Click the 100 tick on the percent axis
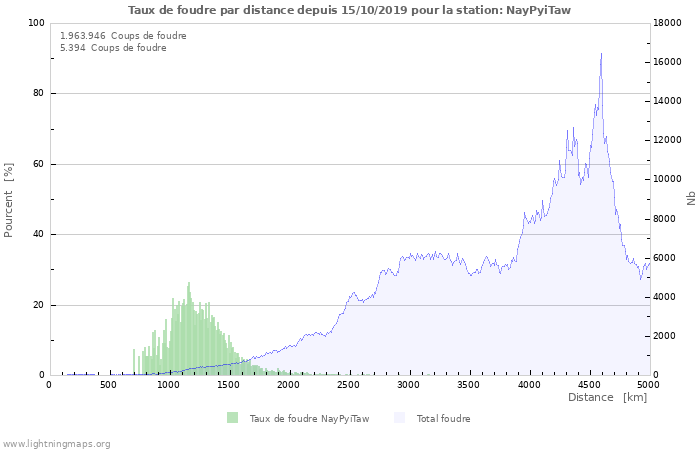 pyautogui.click(x=36, y=23)
